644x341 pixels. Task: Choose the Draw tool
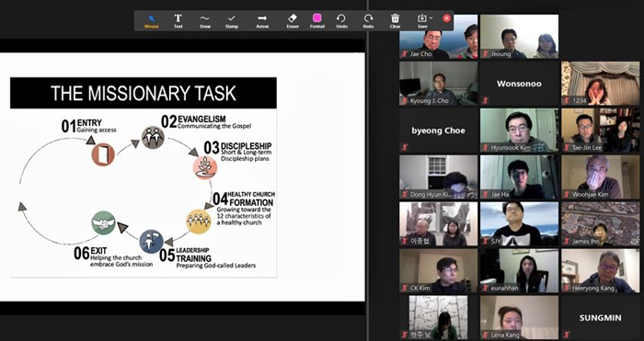[205, 21]
